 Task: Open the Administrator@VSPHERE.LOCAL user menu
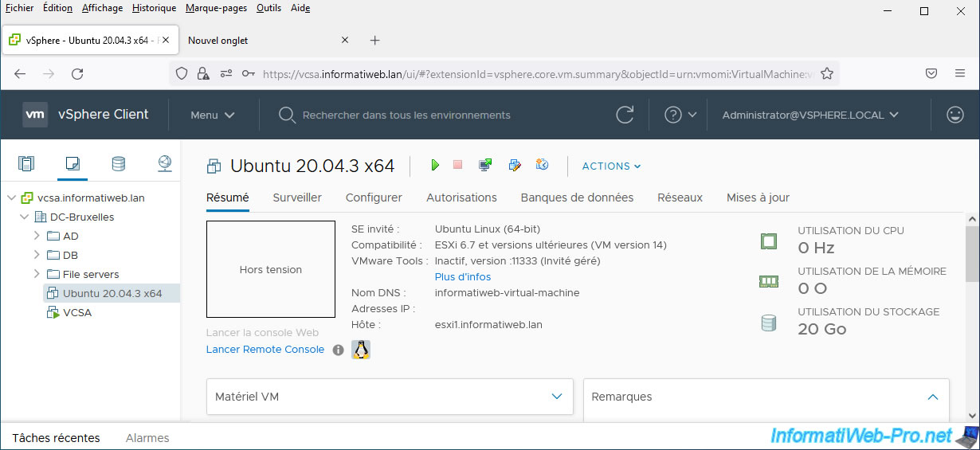810,115
